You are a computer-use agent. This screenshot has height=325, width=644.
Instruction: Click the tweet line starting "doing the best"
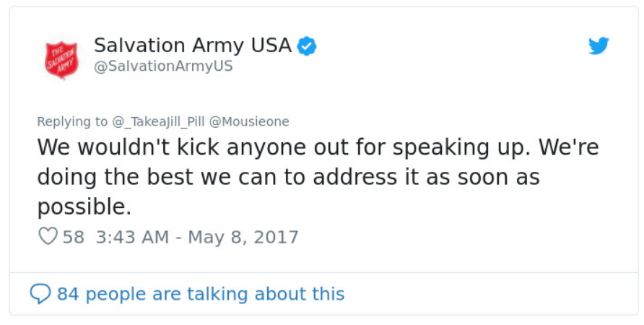pos(288,178)
